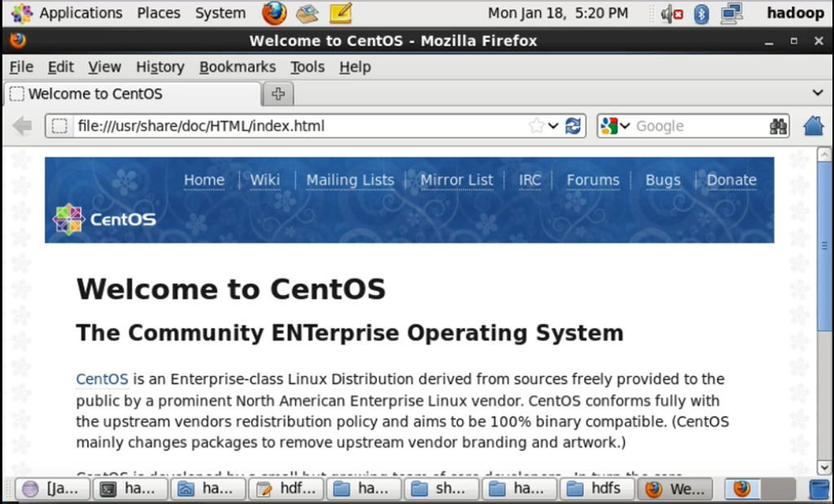This screenshot has width=834, height=504.
Task: Click inside the Google search box
Action: coord(700,126)
